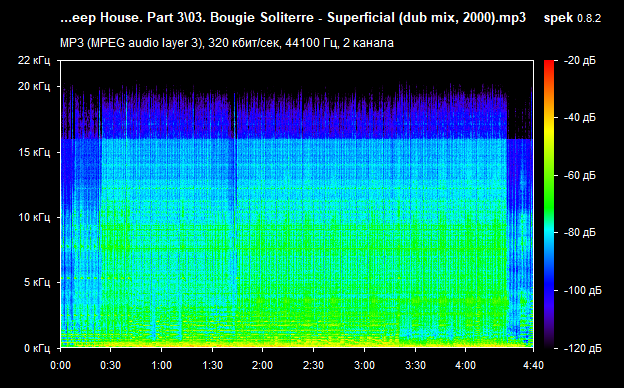Screen dimensions: 624x388
Task: Click the -60 дБ level label
Action: point(580,175)
